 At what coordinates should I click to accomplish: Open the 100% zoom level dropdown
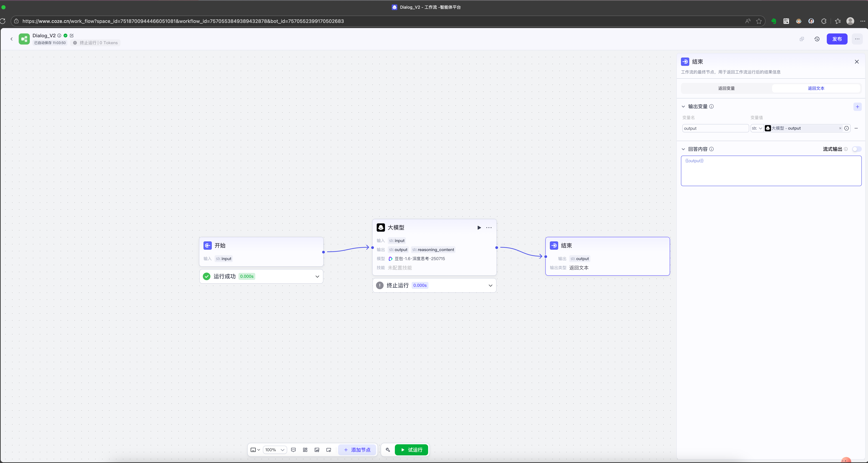(x=275, y=450)
